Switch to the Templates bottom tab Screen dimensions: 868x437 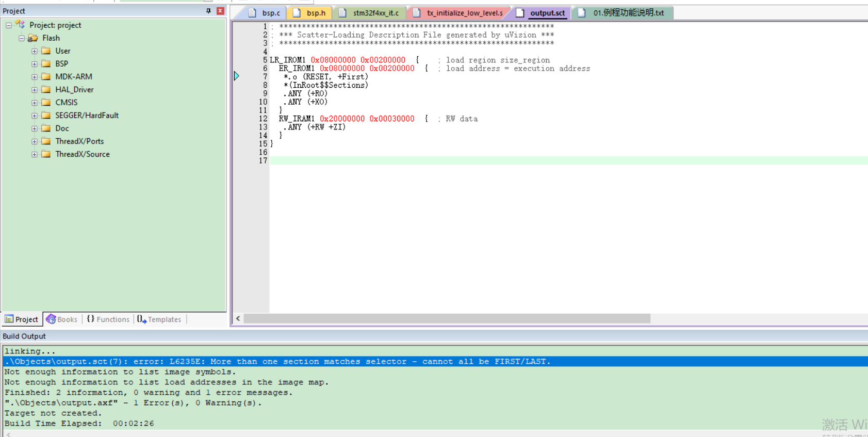click(x=159, y=319)
